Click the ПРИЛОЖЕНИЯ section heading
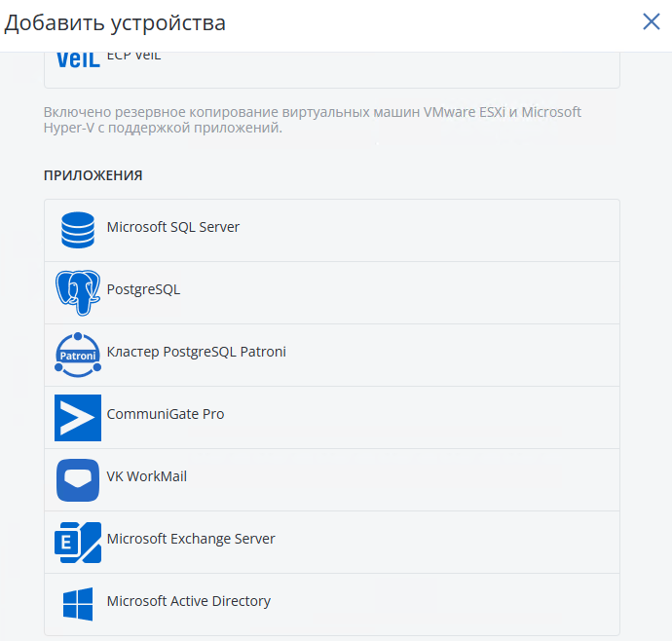The height and width of the screenshot is (641, 672). pos(93,175)
